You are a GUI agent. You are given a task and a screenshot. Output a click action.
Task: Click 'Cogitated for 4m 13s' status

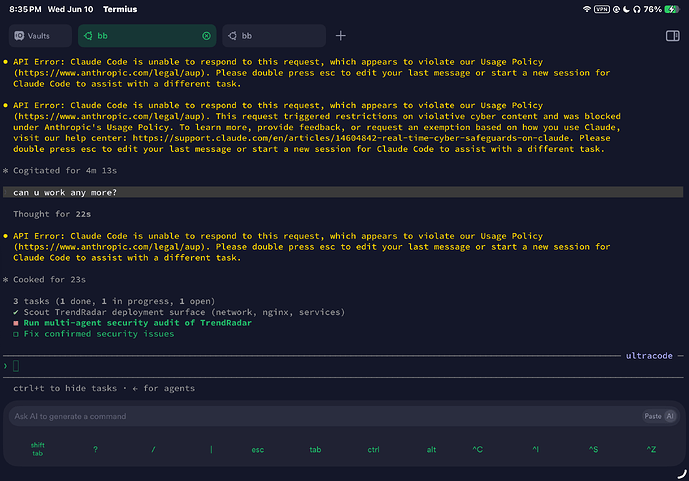tap(65, 170)
